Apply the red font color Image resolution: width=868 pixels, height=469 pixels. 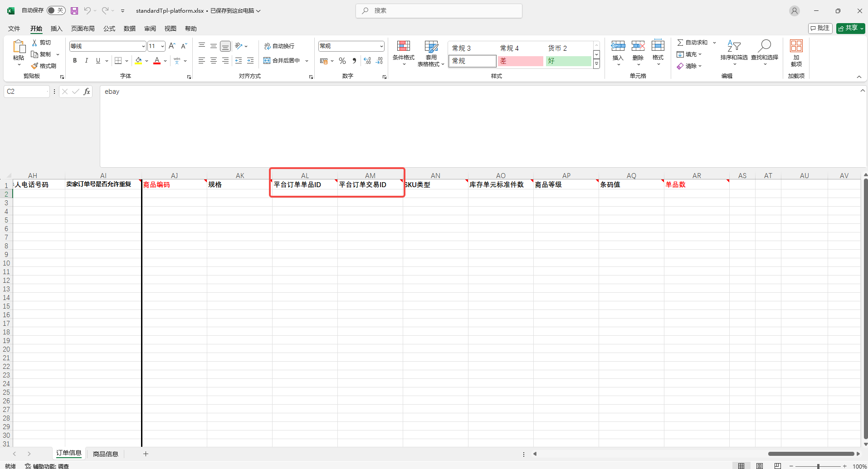click(x=157, y=61)
